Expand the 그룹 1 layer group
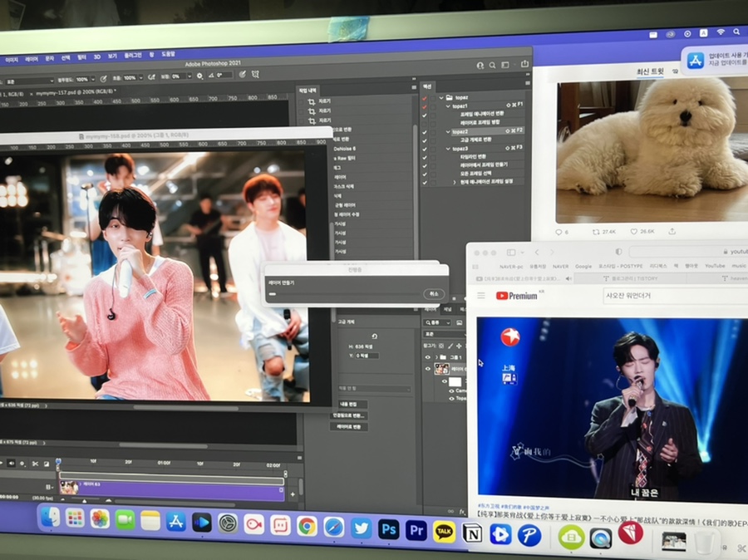748x560 pixels. [x=436, y=357]
